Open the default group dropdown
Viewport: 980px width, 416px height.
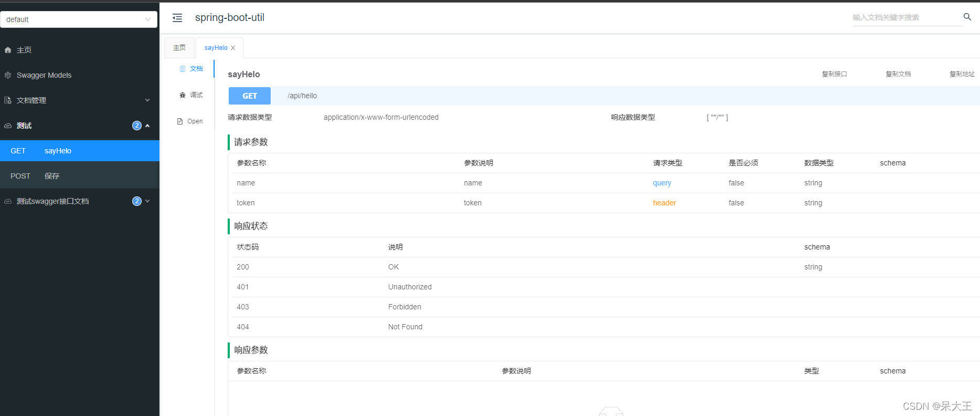click(79, 19)
